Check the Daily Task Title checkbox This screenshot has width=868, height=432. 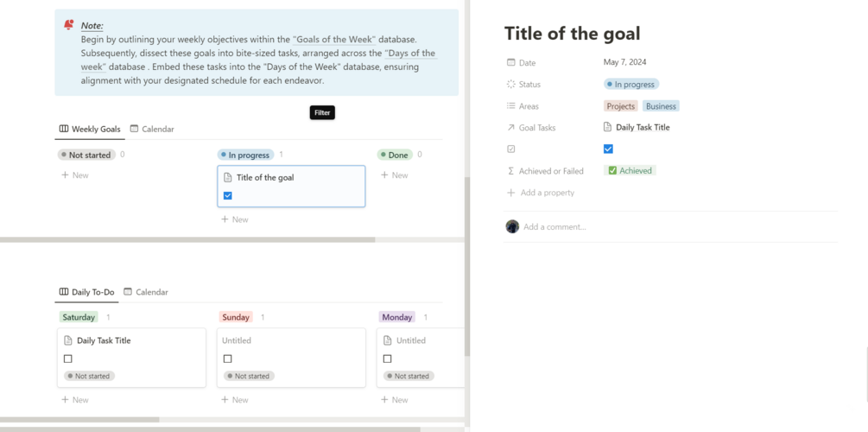coord(68,359)
